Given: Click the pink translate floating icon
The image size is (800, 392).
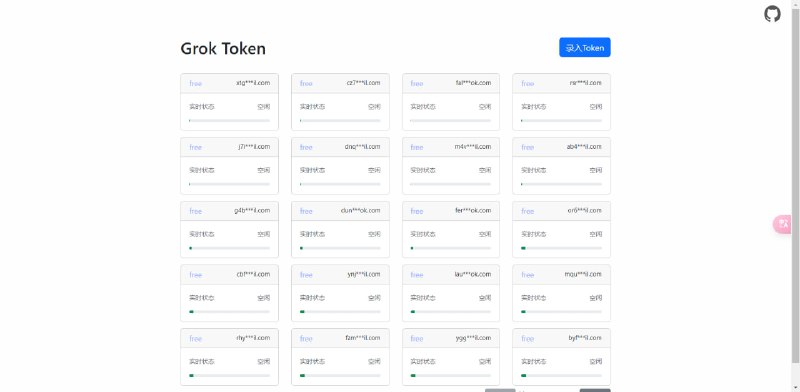Looking at the screenshot, I should [x=783, y=225].
